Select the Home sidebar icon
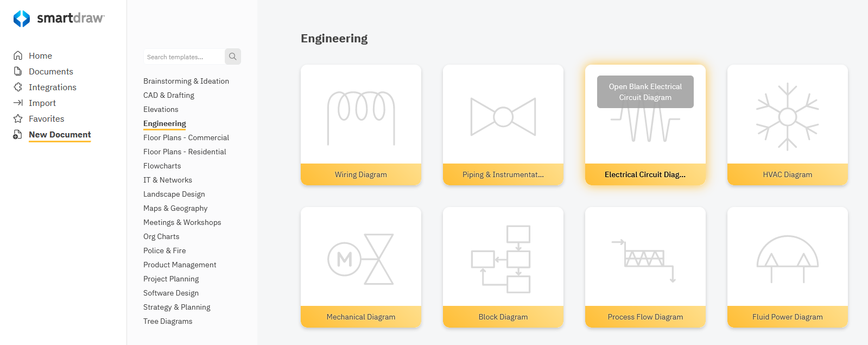This screenshot has width=868, height=345. pyautogui.click(x=17, y=55)
